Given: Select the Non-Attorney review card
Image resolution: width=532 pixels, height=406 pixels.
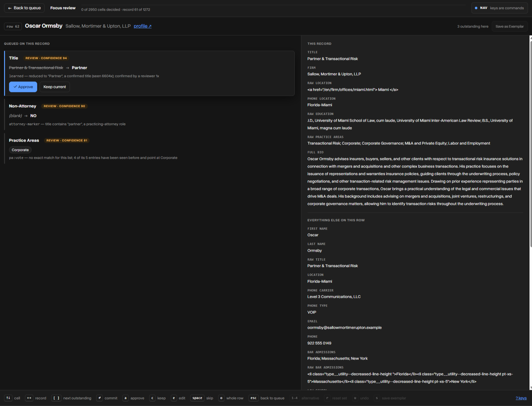Looking at the screenshot, I should coord(149,115).
